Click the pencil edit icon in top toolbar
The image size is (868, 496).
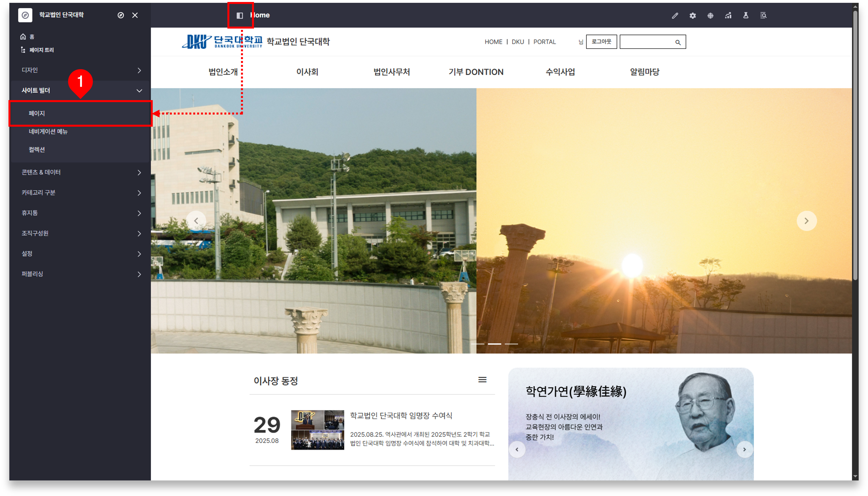(x=675, y=15)
